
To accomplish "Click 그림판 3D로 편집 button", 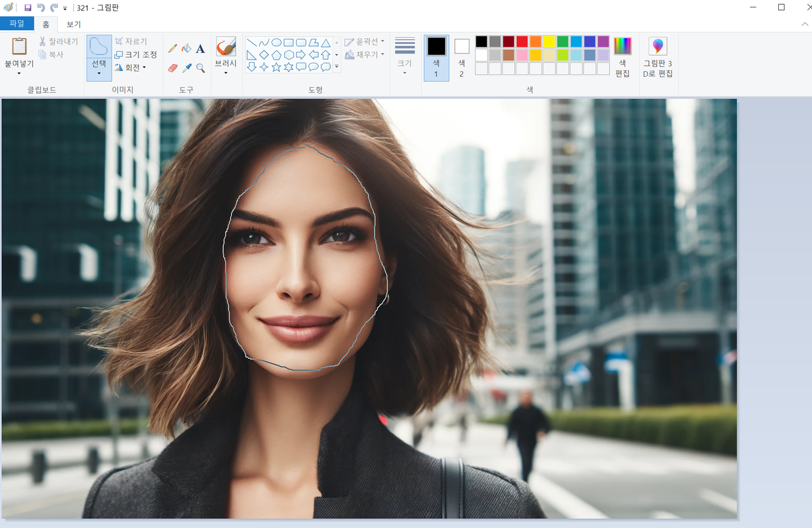I will [658, 57].
